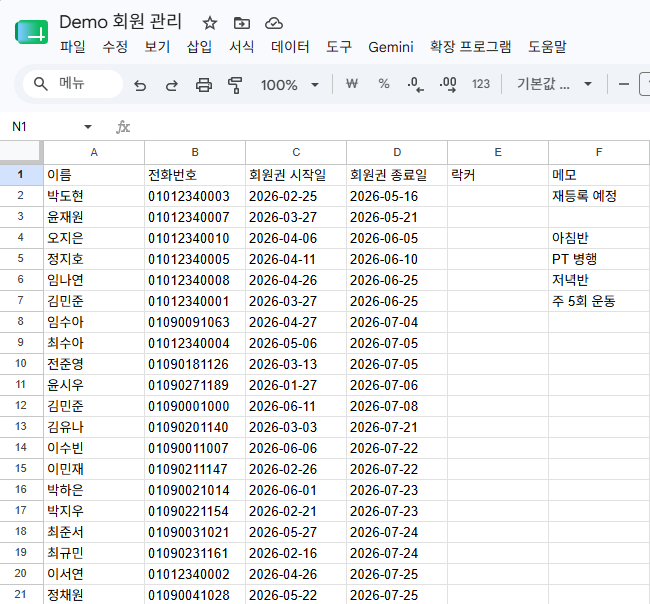Click phone number 01090091063
The width and height of the screenshot is (650, 604).
(195, 322)
